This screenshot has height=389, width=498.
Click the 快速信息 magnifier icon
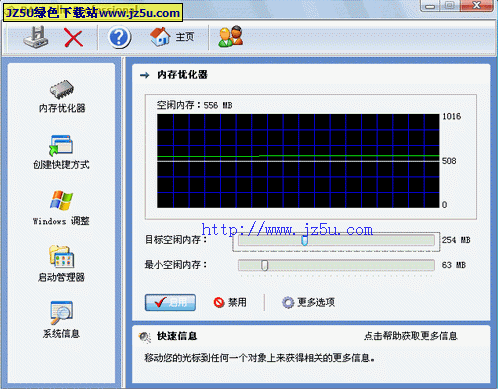click(145, 337)
